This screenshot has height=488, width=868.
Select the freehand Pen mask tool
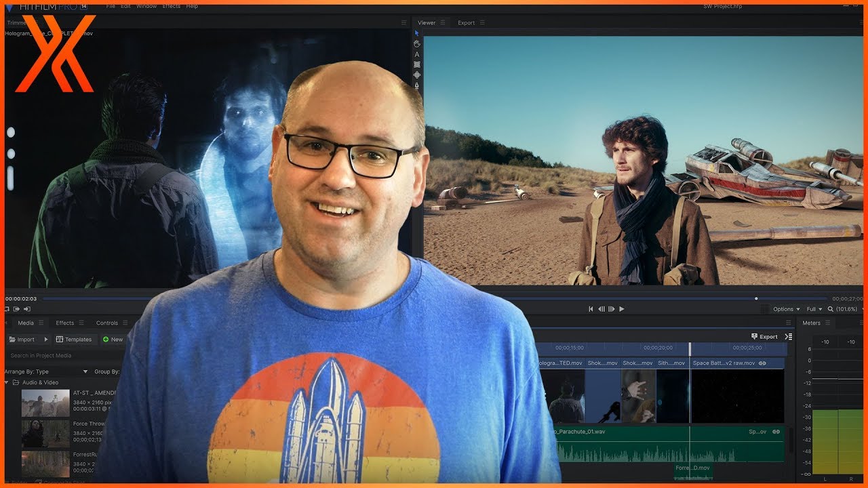pos(416,85)
